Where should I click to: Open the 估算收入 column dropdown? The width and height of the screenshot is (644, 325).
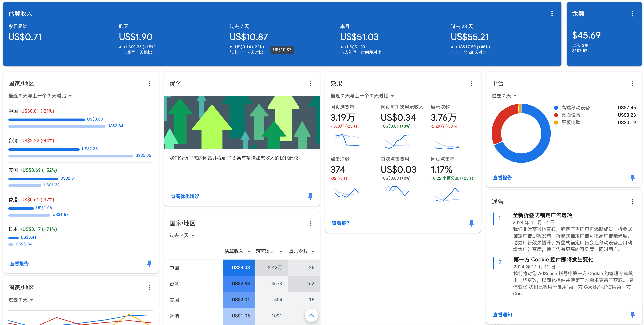(237, 251)
